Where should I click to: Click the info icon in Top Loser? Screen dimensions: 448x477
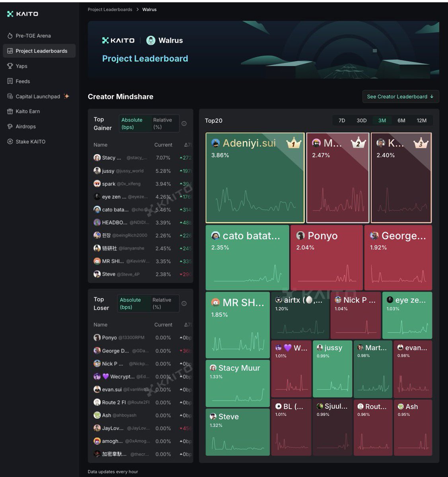click(x=184, y=304)
